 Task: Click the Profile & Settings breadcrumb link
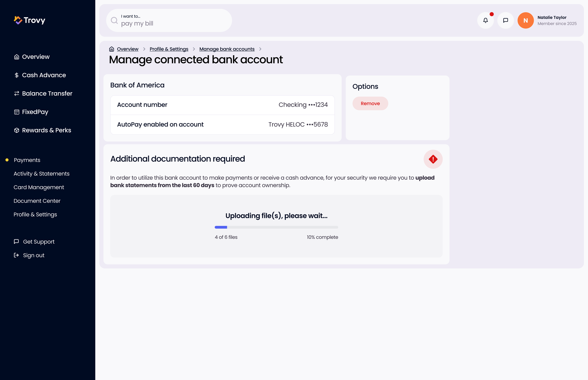(169, 49)
